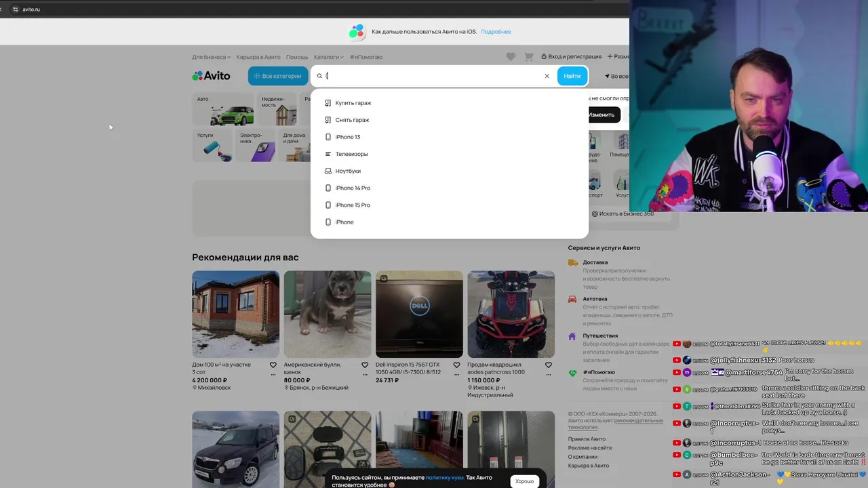The width and height of the screenshot is (868, 488).
Task: Open the bully puppy listing photo
Action: click(328, 314)
